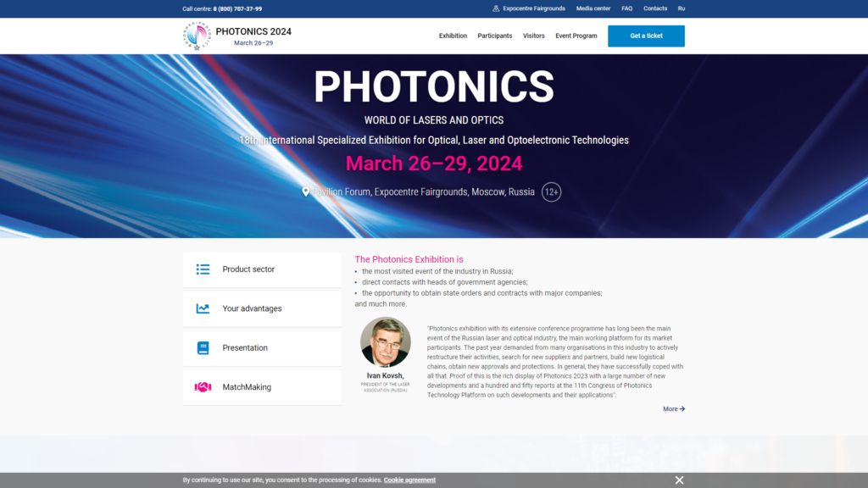Click the Ivan Kovsh name text
868x488 pixels.
(386, 375)
